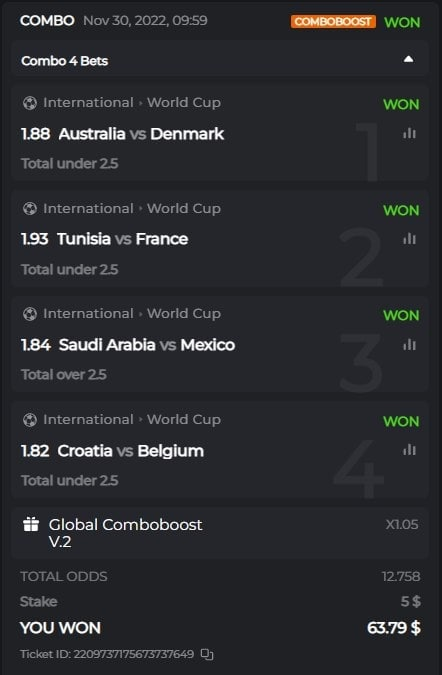
Task: Click the Combo 4 Bets header
Action: pyautogui.click(x=220, y=60)
